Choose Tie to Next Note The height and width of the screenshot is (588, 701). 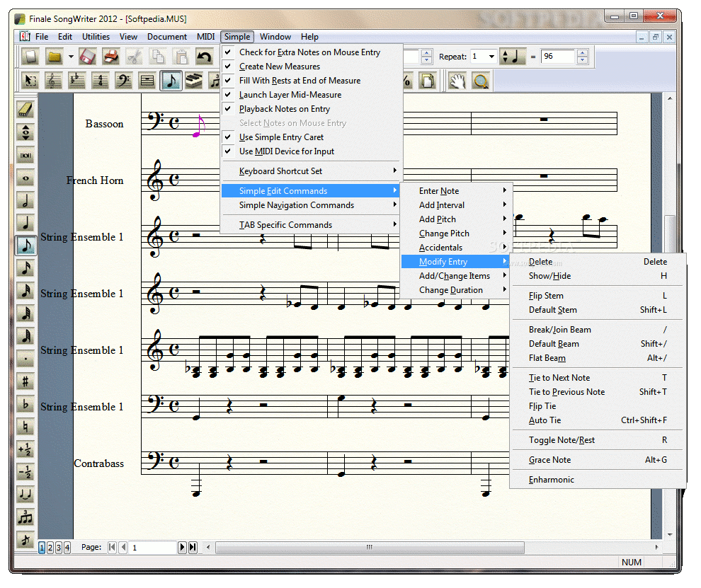click(x=598, y=378)
